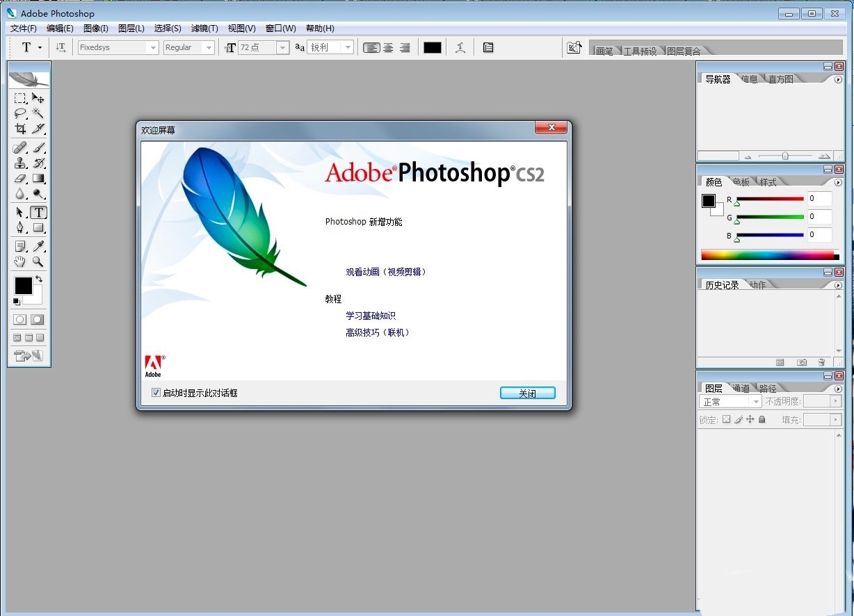The width and height of the screenshot is (854, 616).
Task: Switch to Quick Mask mode
Action: click(38, 319)
